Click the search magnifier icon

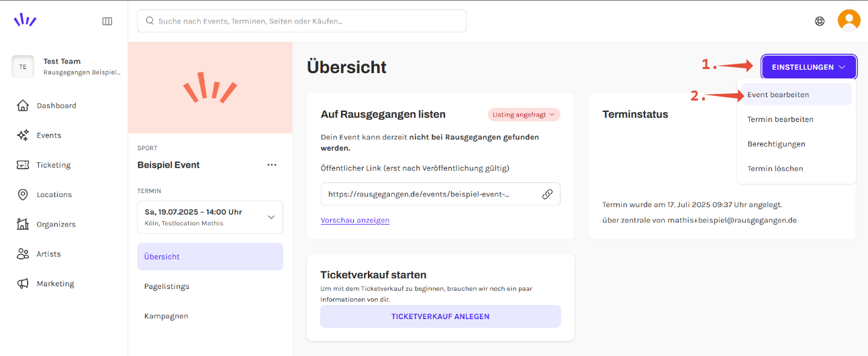150,21
